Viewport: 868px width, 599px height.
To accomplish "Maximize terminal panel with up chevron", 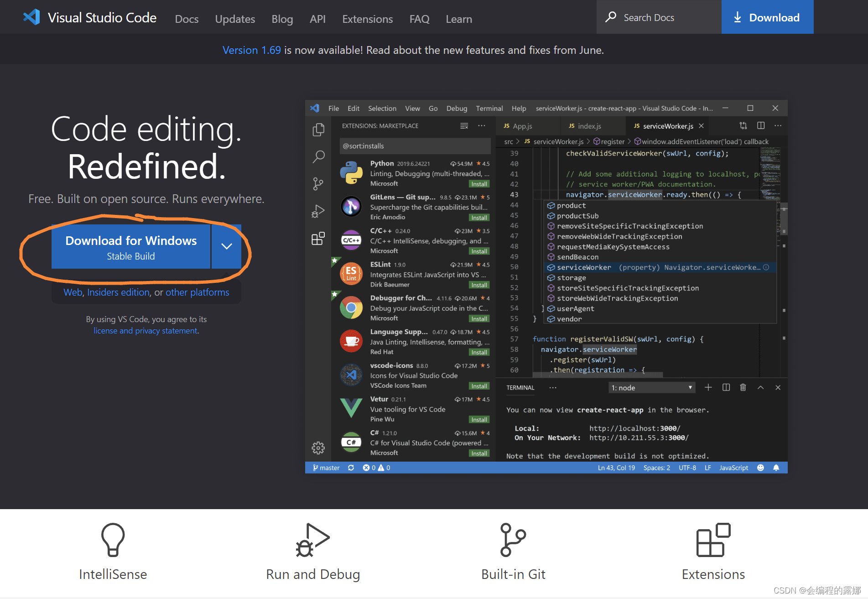I will coord(760,387).
